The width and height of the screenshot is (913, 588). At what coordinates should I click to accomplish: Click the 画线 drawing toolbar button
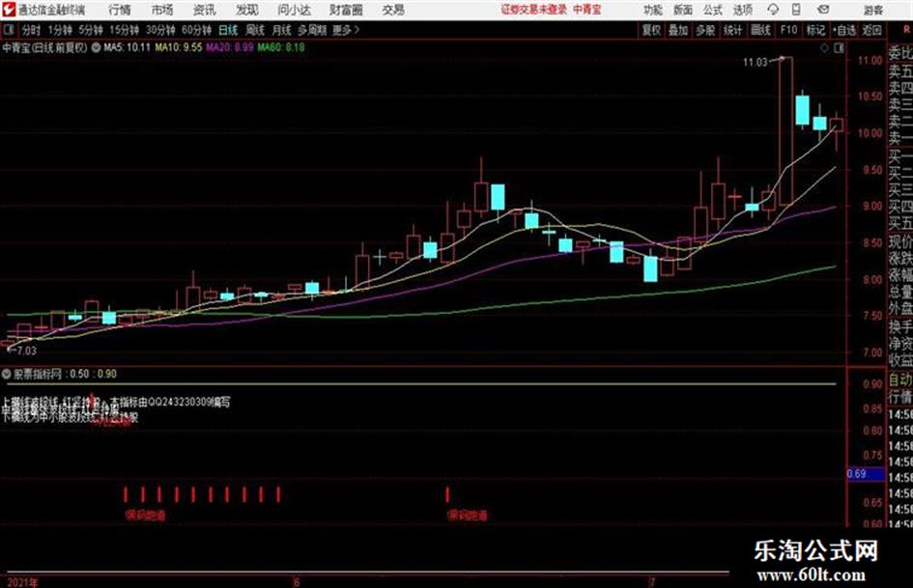coord(760,30)
